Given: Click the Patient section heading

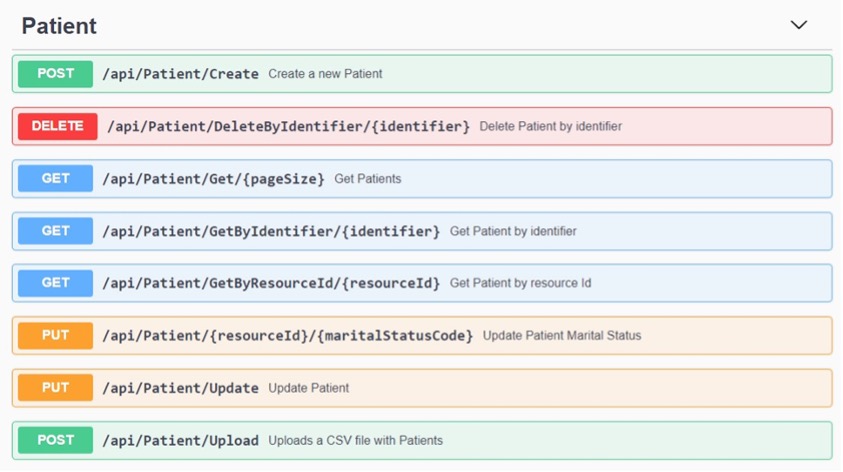Looking at the screenshot, I should point(59,26).
